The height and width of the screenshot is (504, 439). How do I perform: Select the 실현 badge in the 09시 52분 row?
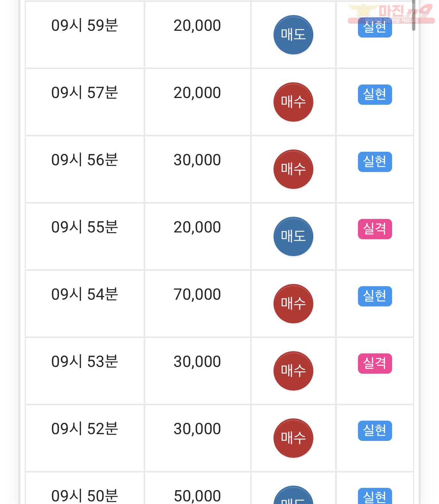(x=375, y=431)
